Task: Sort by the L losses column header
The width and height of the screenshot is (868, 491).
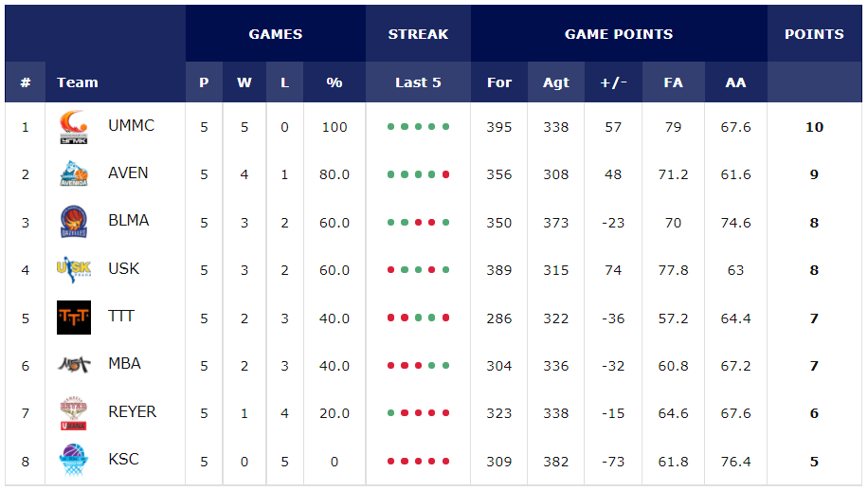Action: pos(284,82)
